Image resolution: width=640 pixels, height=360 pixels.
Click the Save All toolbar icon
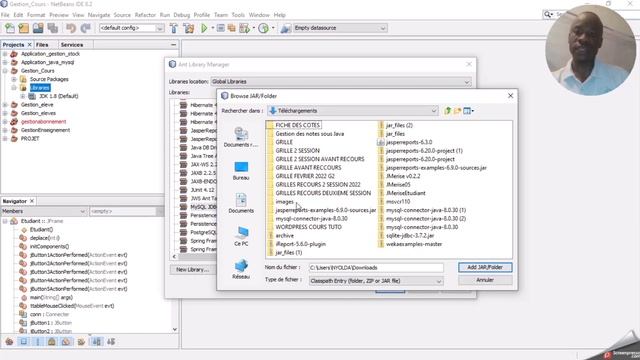(53, 28)
